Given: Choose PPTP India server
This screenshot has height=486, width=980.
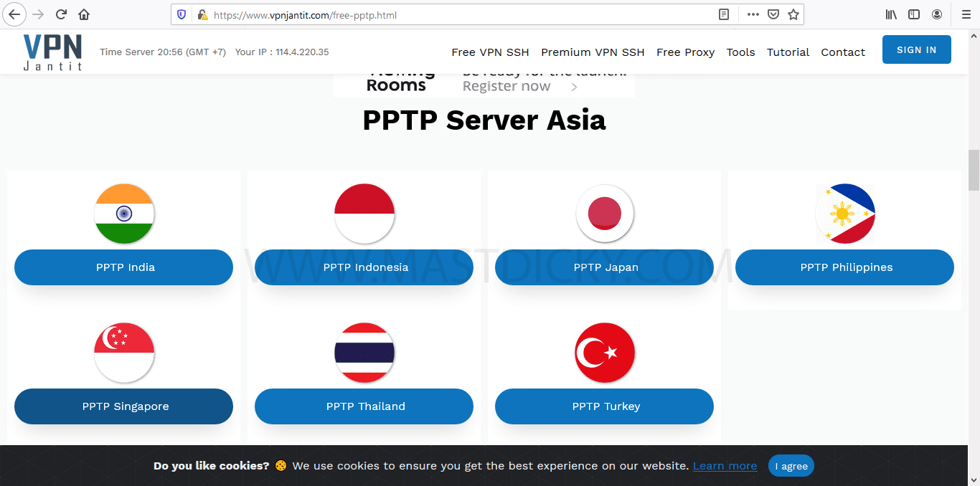Looking at the screenshot, I should pos(123,267).
